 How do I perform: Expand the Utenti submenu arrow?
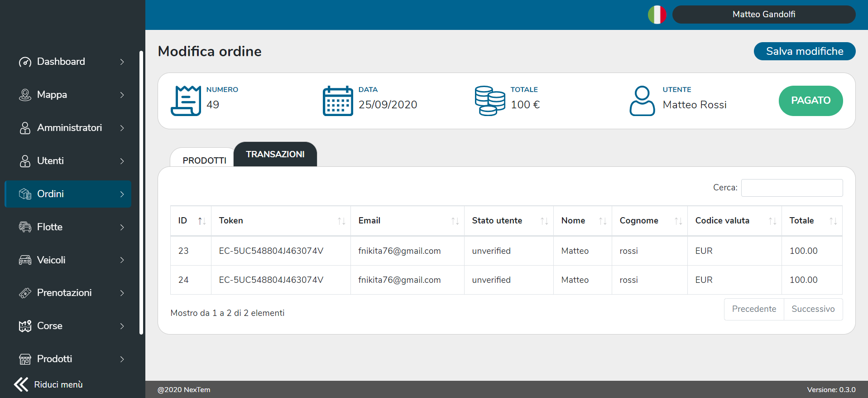(122, 161)
